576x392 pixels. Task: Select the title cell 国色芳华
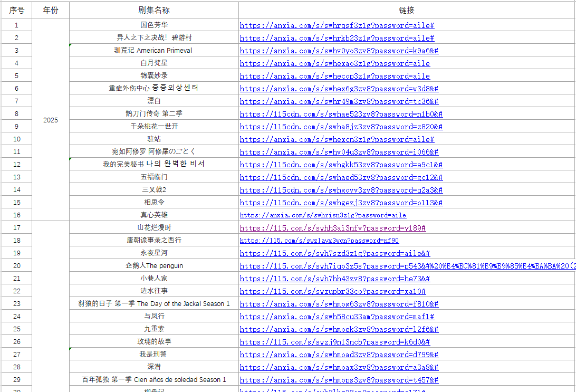tap(154, 25)
